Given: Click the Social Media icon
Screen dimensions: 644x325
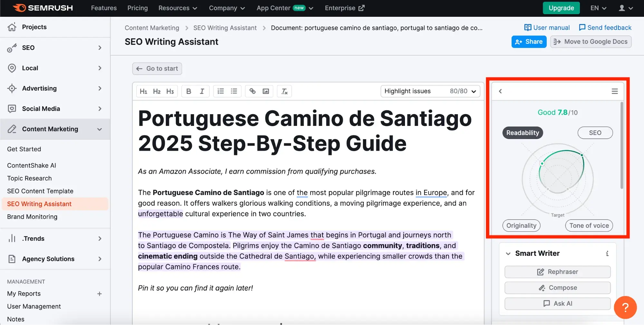Looking at the screenshot, I should click(12, 109).
